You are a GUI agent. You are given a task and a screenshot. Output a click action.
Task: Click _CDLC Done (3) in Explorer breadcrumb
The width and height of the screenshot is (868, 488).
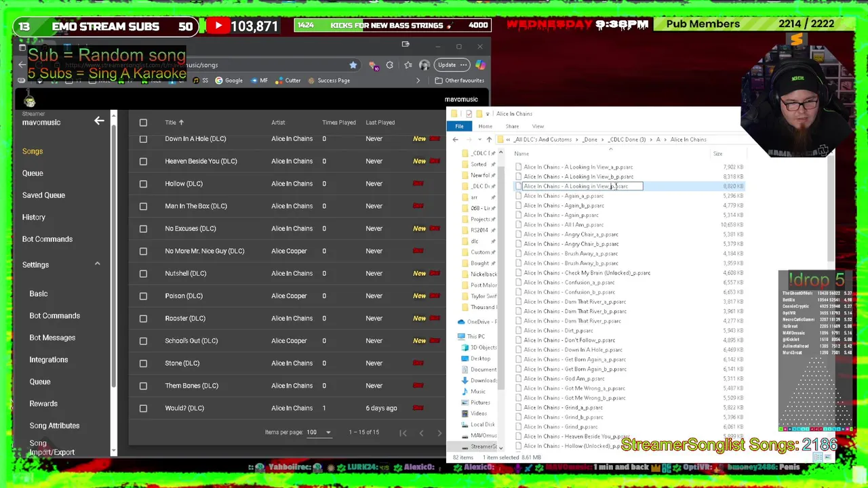coord(627,140)
